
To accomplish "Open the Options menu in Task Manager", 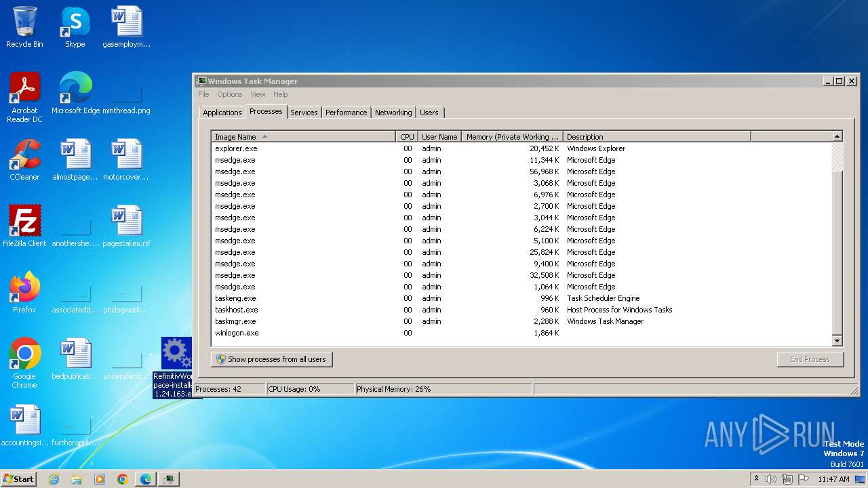I will coord(230,94).
